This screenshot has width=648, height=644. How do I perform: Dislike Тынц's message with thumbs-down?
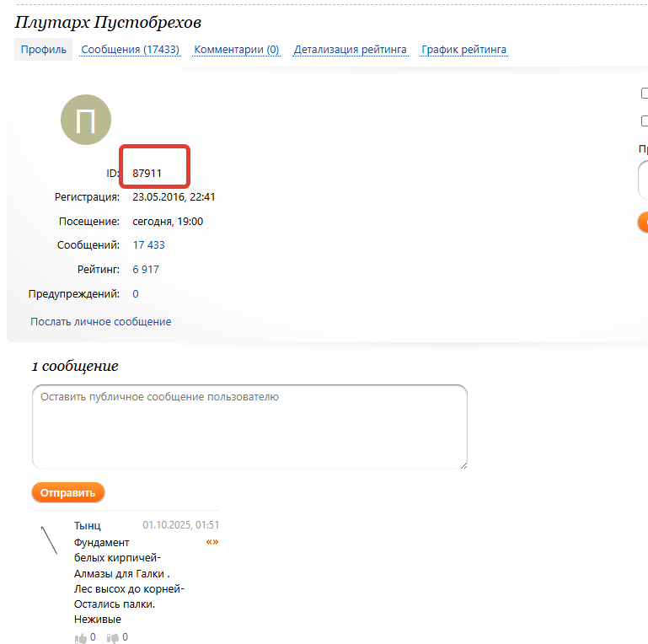coord(112,638)
